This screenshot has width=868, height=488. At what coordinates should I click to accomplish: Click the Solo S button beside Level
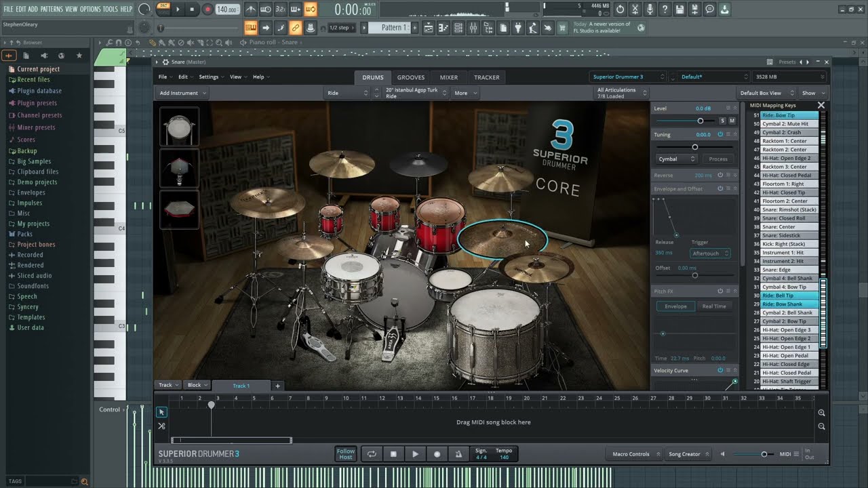pos(722,121)
